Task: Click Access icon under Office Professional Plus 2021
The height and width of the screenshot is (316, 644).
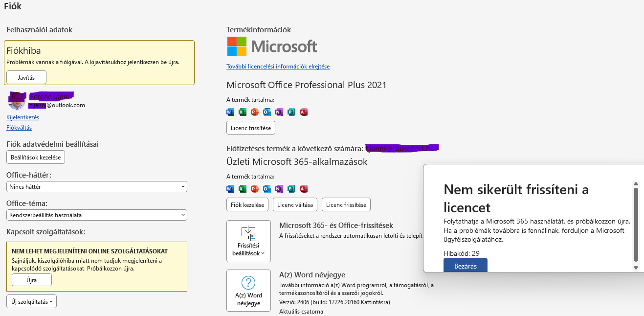Action: (x=303, y=112)
